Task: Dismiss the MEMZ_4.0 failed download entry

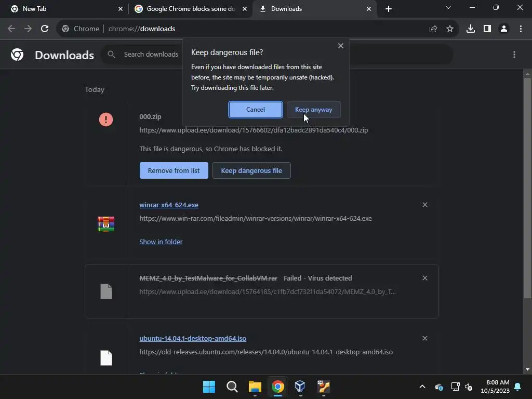Action: coord(425,278)
